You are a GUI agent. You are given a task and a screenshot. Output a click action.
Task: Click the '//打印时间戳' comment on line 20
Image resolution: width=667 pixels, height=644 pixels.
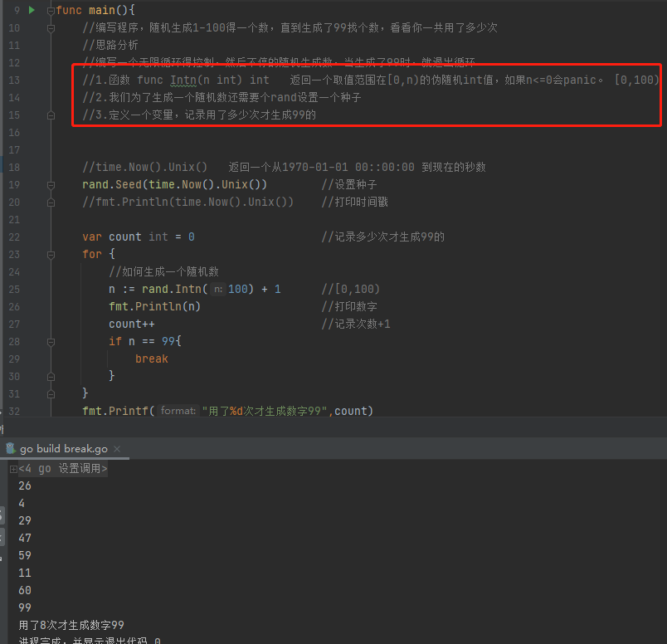pos(355,202)
